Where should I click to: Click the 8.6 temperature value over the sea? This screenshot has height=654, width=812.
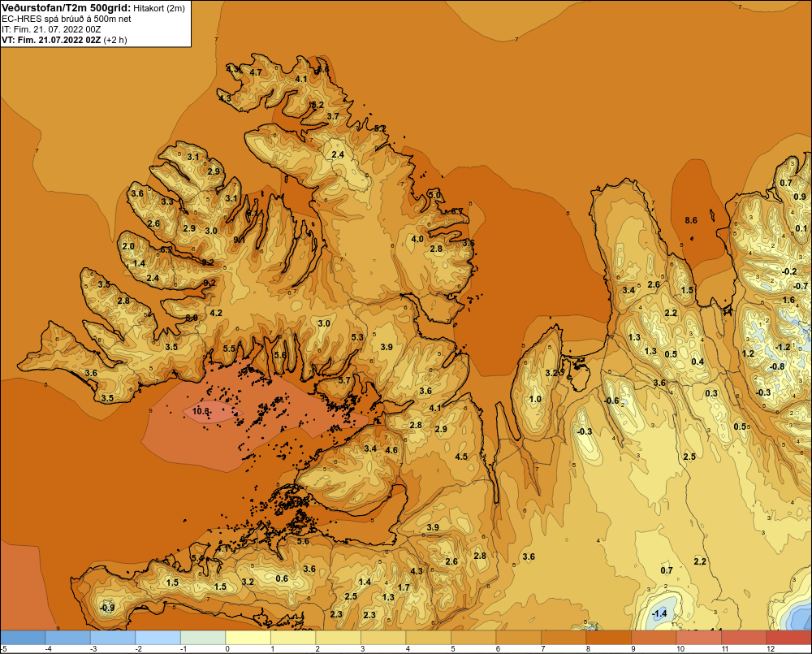pyautogui.click(x=691, y=220)
